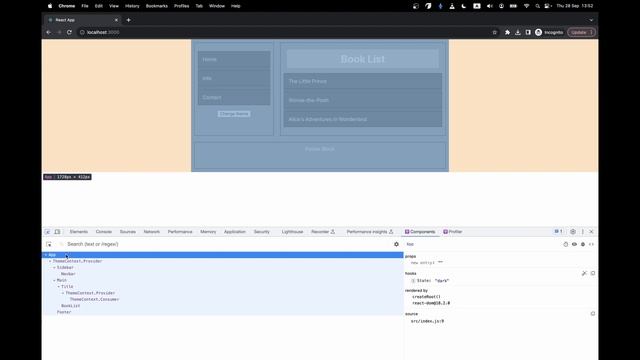Click the Change theme button on page
Image resolution: width=640 pixels, height=360 pixels.
point(234,114)
